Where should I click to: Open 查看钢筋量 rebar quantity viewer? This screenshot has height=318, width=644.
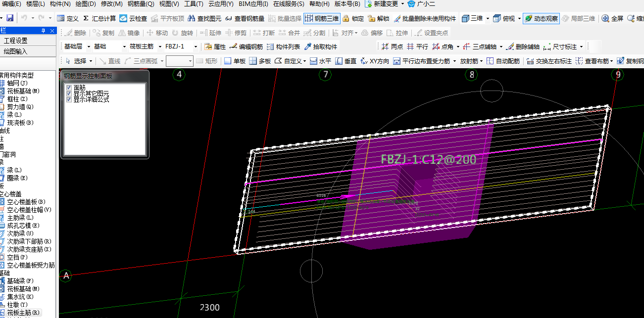245,18
